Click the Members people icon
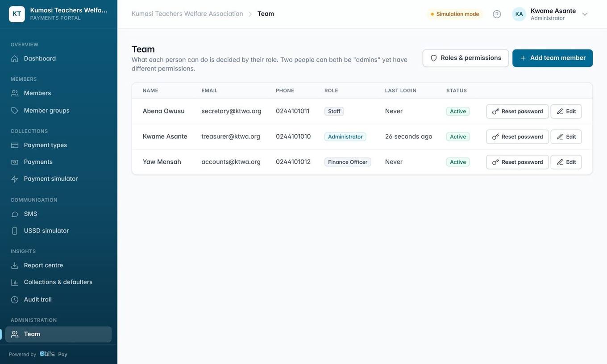 point(15,93)
